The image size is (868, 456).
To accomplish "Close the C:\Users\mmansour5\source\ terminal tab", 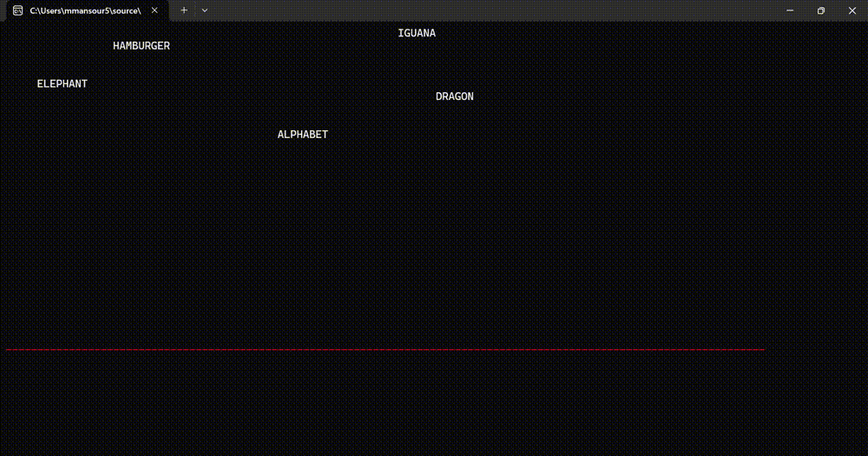I will click(155, 10).
